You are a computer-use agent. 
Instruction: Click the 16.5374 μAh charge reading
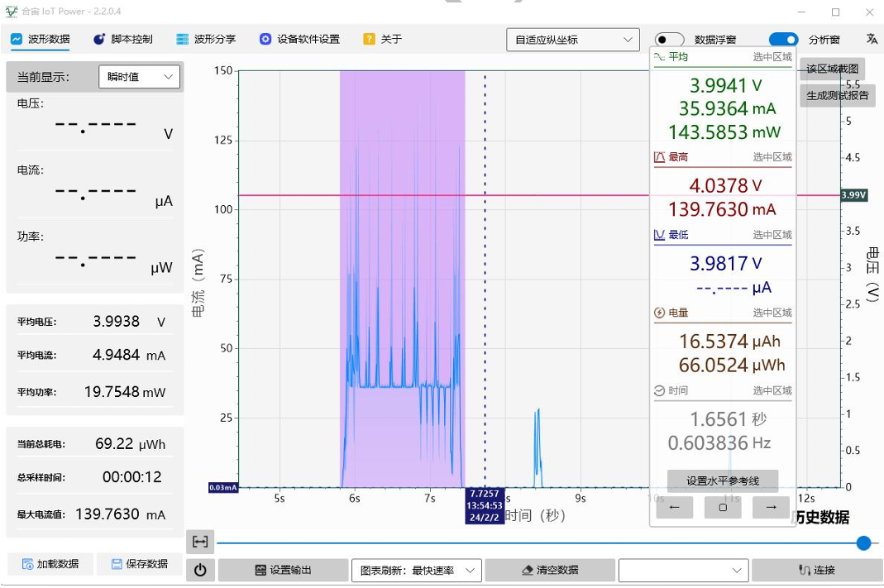tap(729, 341)
